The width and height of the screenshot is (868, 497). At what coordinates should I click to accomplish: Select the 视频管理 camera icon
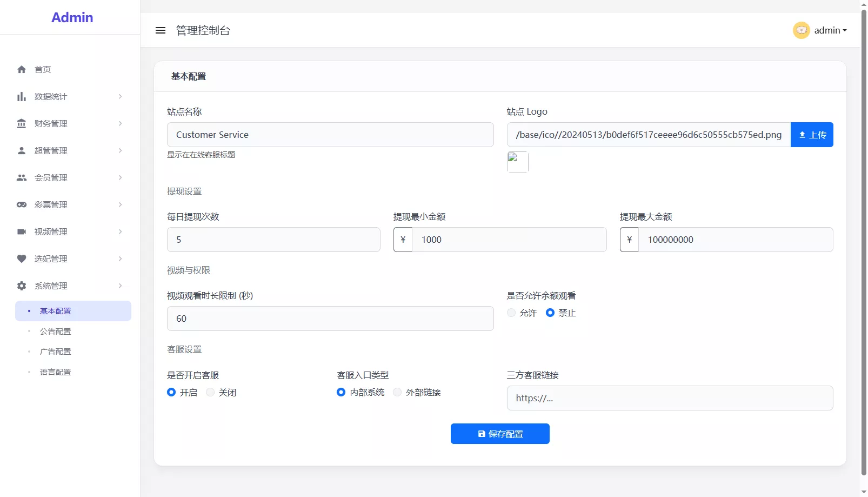(x=22, y=231)
